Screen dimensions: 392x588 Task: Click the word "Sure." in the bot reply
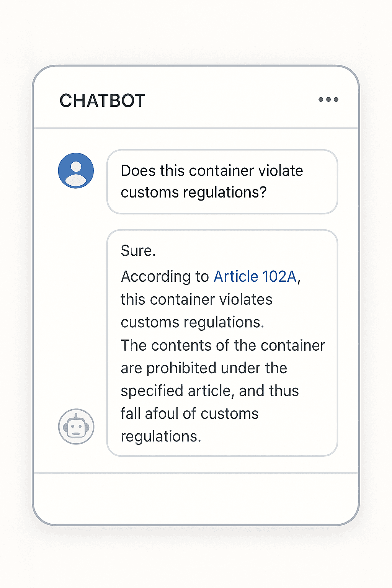pos(138,251)
